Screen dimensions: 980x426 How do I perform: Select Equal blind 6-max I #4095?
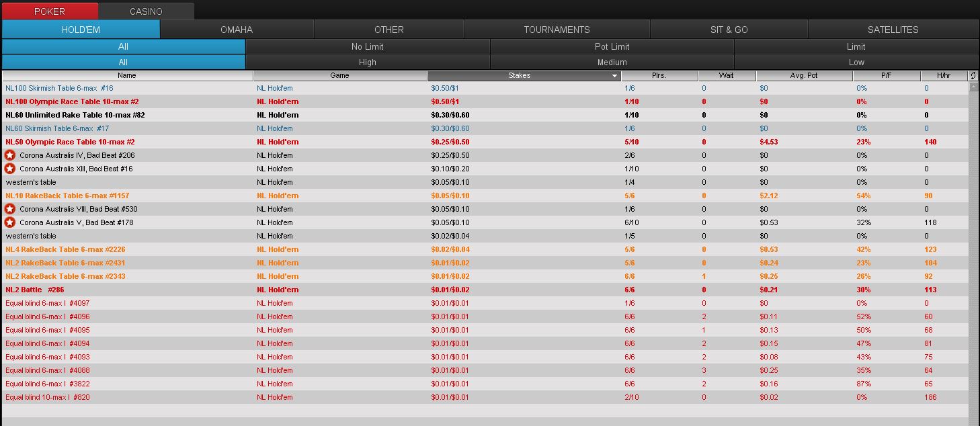tap(485, 330)
